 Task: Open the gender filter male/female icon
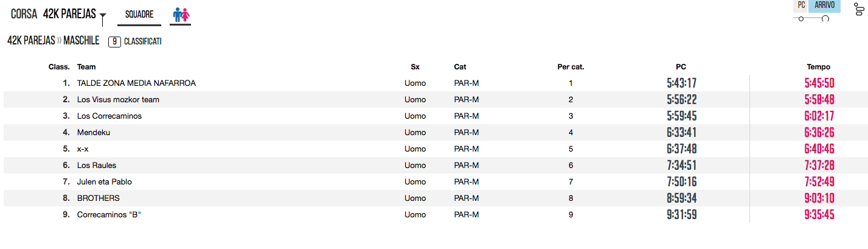[x=180, y=15]
